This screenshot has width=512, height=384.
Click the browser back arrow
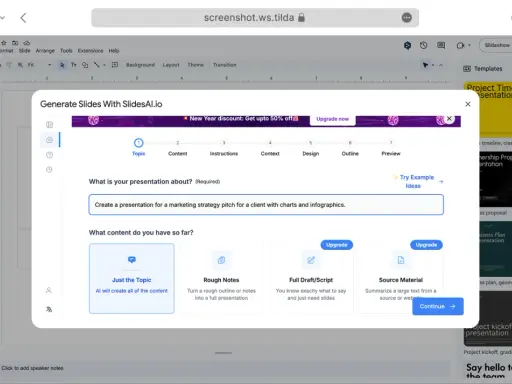pyautogui.click(x=23, y=18)
